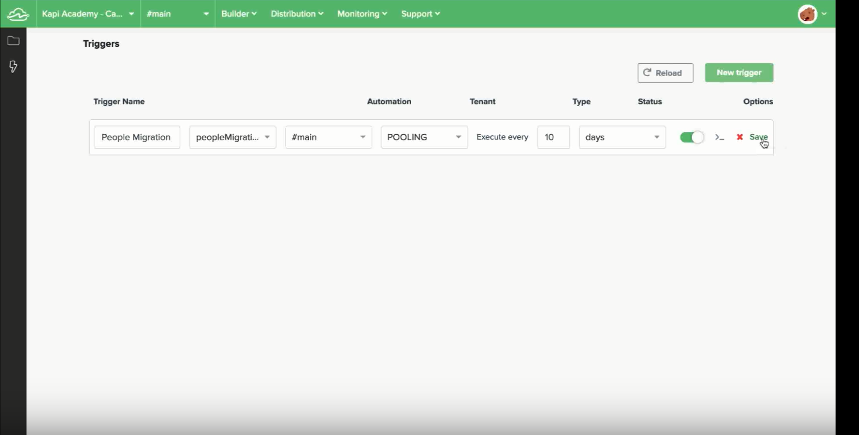Save the People Migration trigger
The height and width of the screenshot is (435, 859).
tap(759, 137)
